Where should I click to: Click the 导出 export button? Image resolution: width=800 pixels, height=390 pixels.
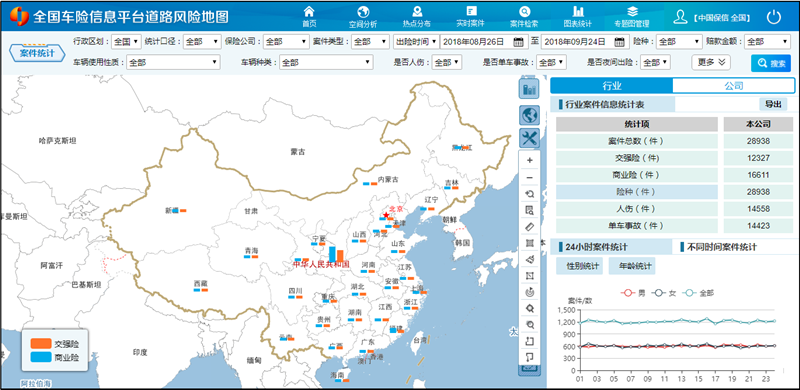coord(773,104)
